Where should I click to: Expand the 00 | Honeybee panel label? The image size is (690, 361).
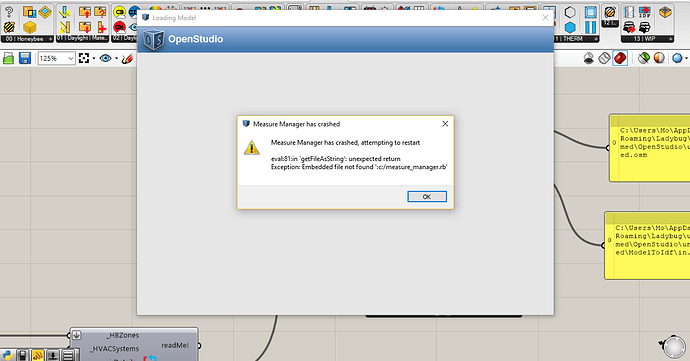27,39
